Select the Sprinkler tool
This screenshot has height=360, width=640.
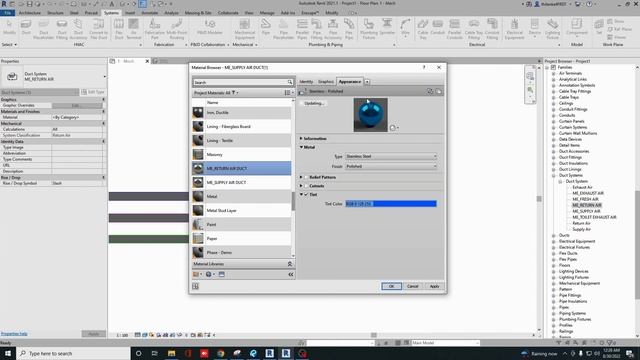387,27
